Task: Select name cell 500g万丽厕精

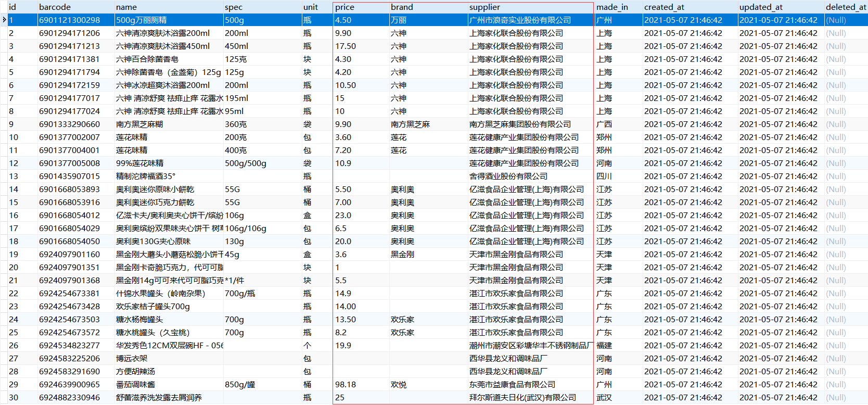Action: 169,20
